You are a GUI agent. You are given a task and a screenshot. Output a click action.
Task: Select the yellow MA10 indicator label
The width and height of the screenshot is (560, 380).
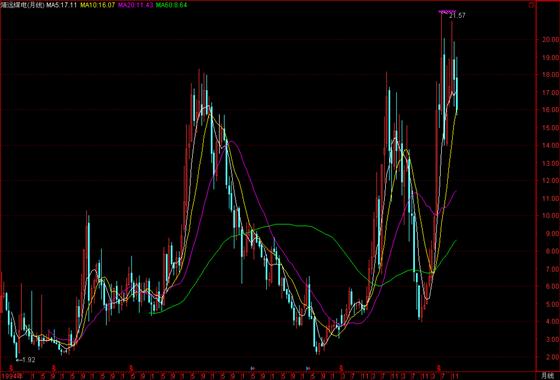click(98, 5)
